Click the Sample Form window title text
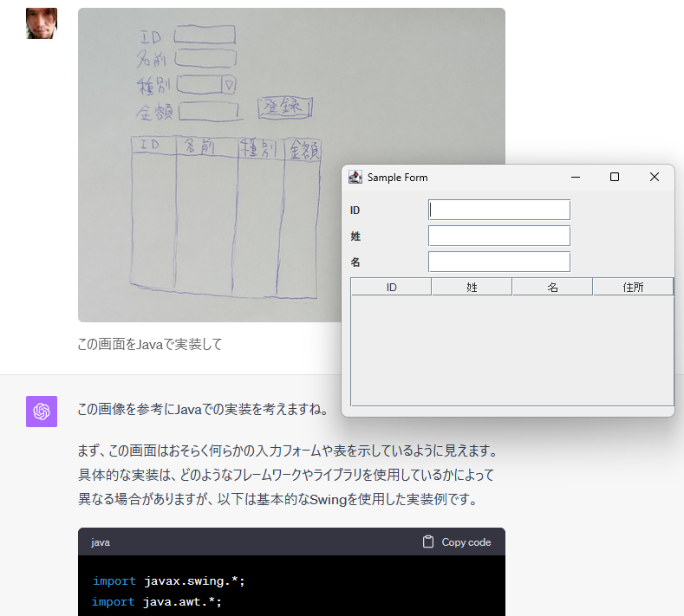Image resolution: width=684 pixels, height=616 pixels. click(x=397, y=178)
